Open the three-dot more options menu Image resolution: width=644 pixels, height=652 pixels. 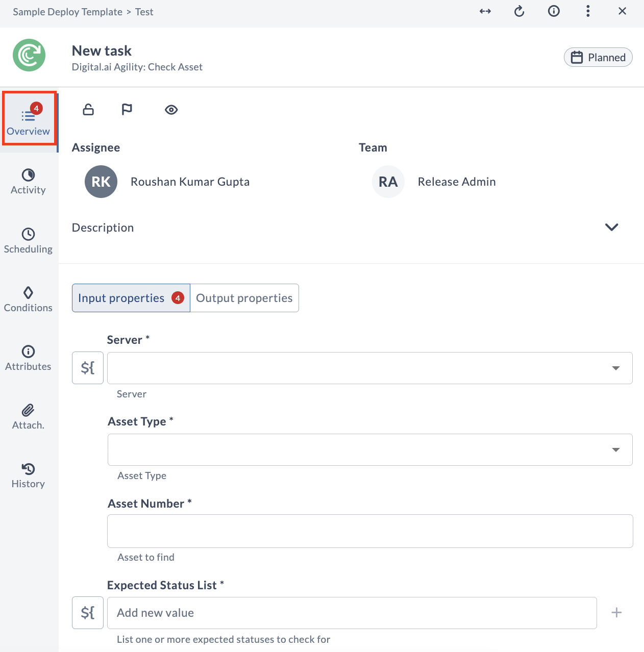pyautogui.click(x=588, y=11)
